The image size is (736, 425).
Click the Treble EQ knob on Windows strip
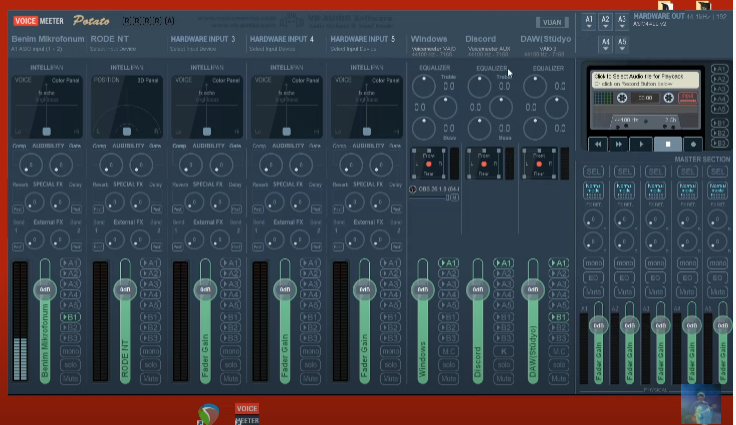click(424, 86)
